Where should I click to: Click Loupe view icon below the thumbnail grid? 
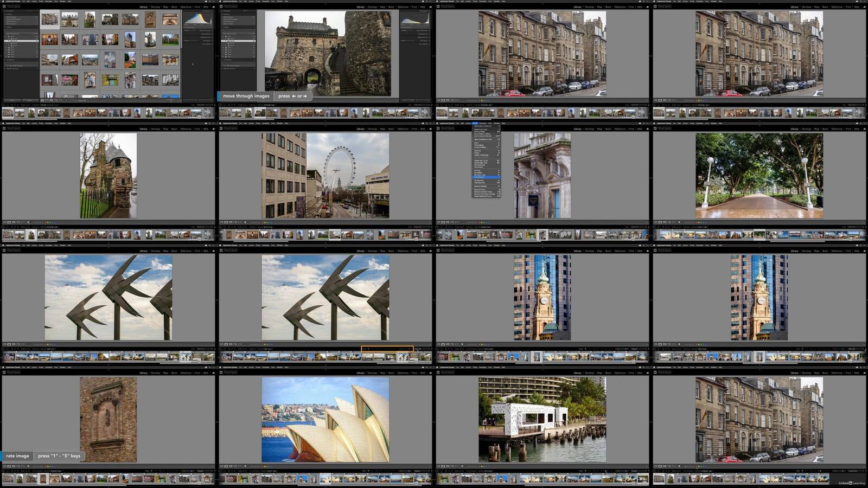tap(47, 100)
